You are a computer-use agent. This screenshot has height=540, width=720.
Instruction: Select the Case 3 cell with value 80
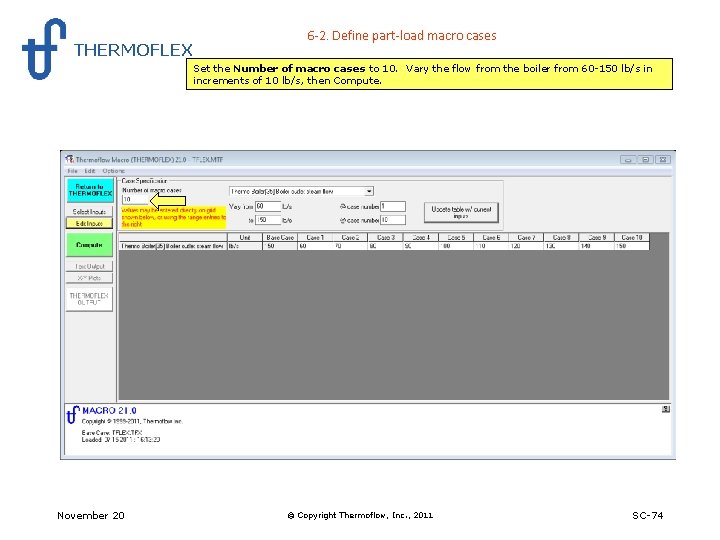pos(386,246)
